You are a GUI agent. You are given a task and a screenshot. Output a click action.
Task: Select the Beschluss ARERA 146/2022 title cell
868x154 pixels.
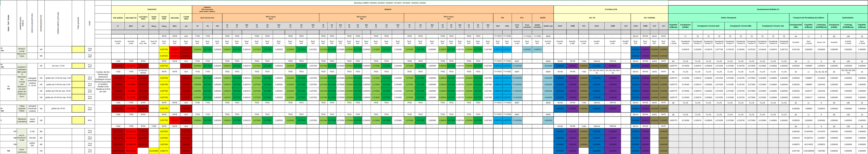click(x=390, y=3)
